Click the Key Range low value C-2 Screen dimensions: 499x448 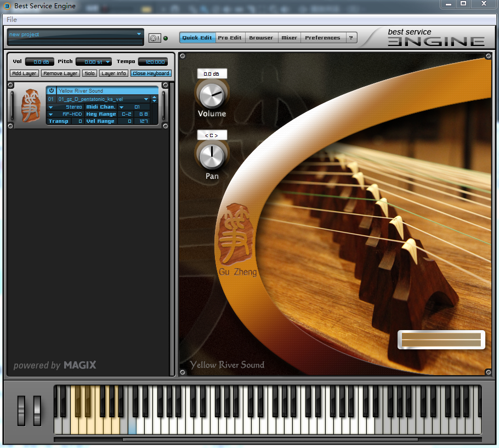(126, 114)
